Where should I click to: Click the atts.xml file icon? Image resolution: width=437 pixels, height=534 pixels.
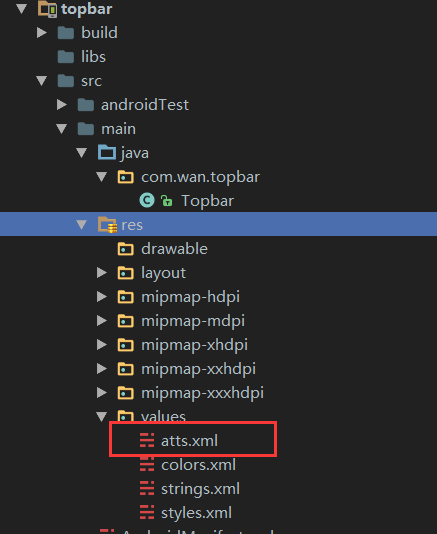(x=147, y=440)
